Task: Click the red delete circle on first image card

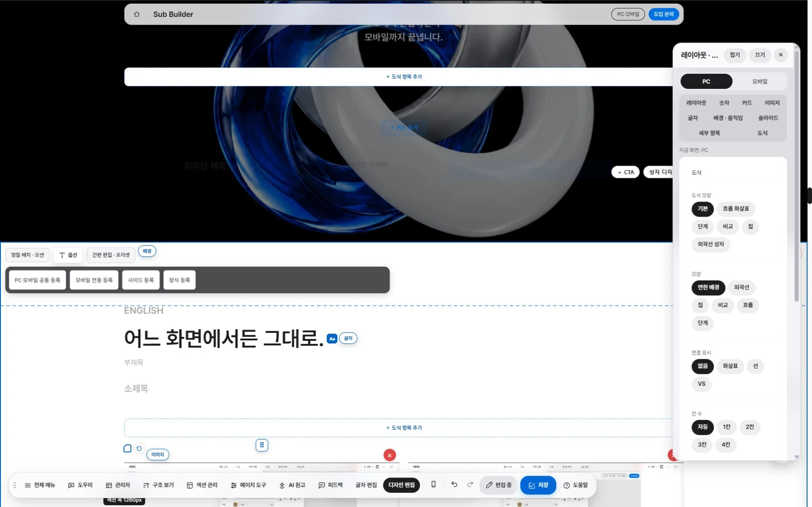Action: 390,455
